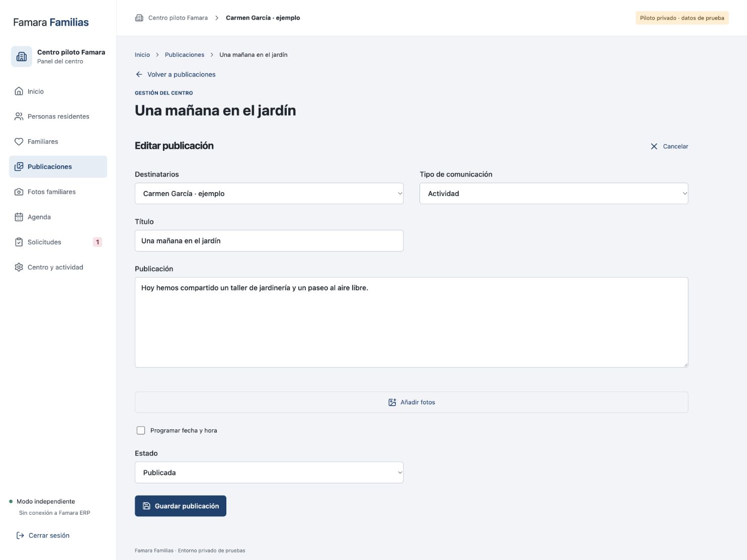Click the X icon beside Cancelar
This screenshot has width=747, height=560.
[x=654, y=146]
